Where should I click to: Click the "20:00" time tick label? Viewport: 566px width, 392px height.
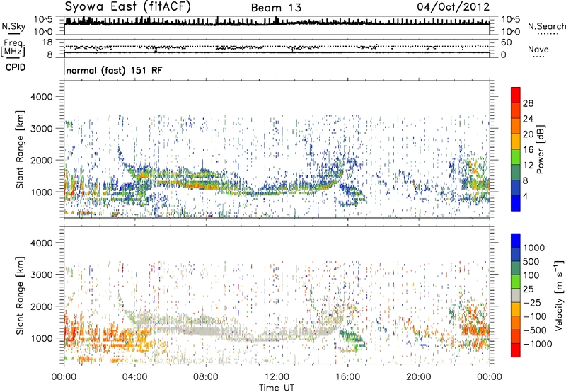[x=418, y=377]
